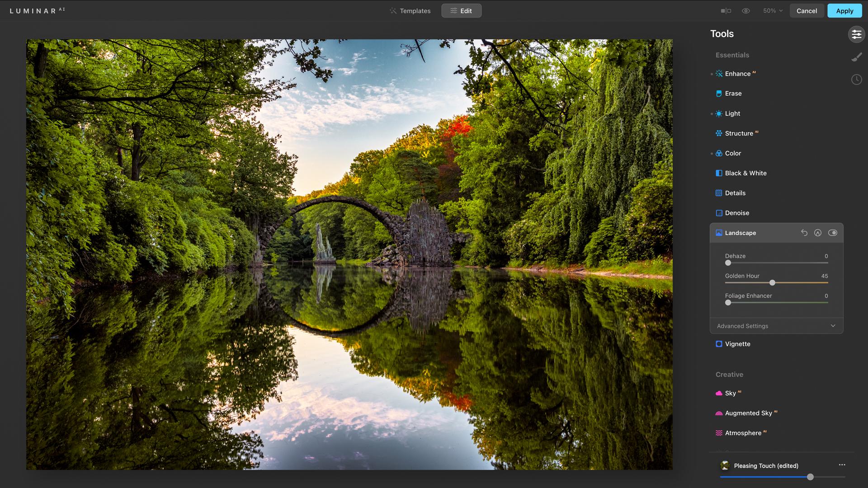
Task: Click the Pleasing Touch preset thumbnail
Action: tap(726, 466)
